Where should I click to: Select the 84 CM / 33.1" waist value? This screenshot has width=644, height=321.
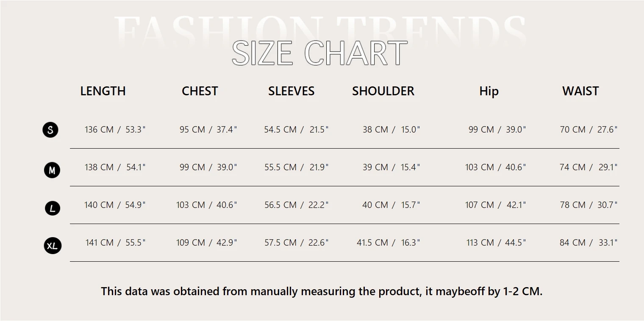coord(588,243)
